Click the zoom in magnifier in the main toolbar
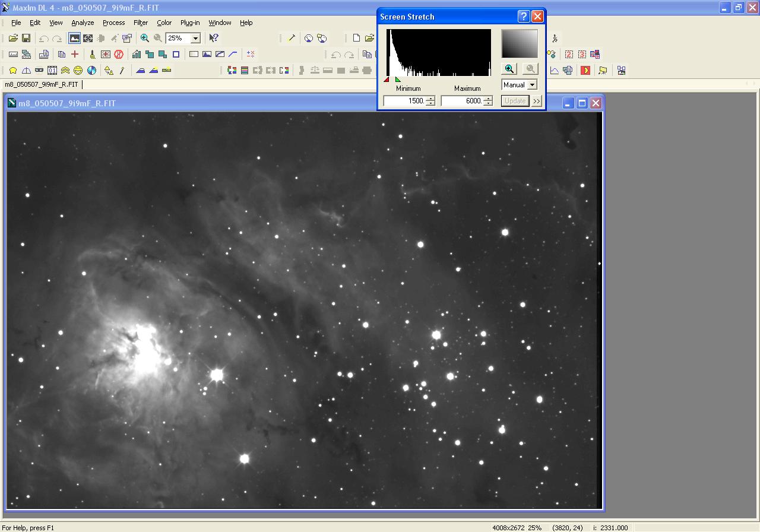760x532 pixels. 144,38
